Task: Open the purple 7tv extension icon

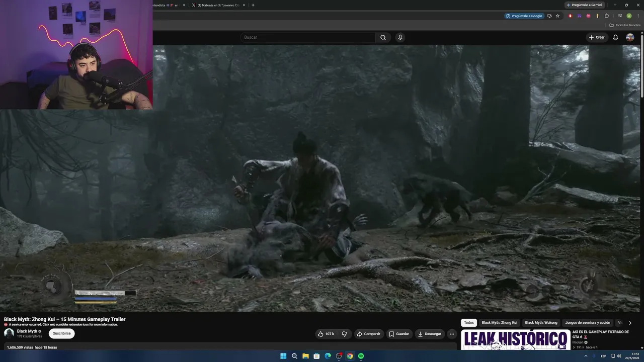Action: coord(579,16)
